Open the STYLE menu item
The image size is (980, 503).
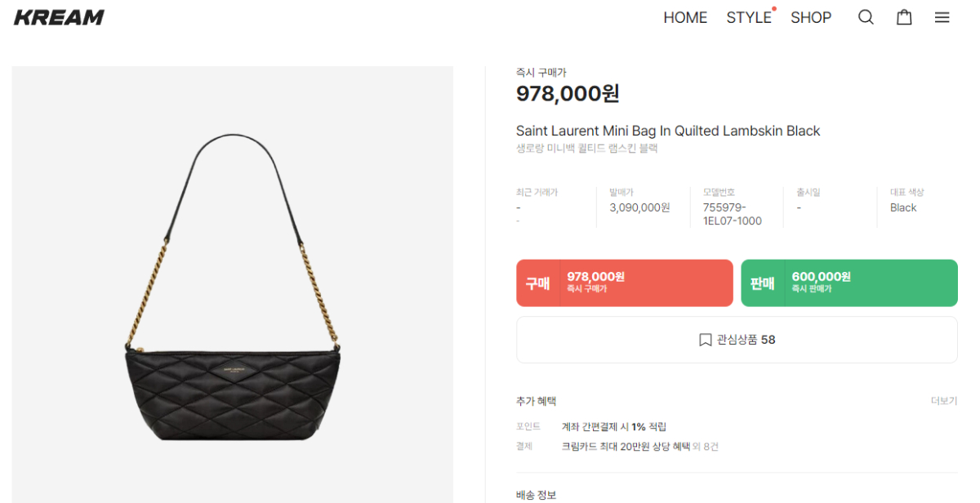(x=749, y=17)
